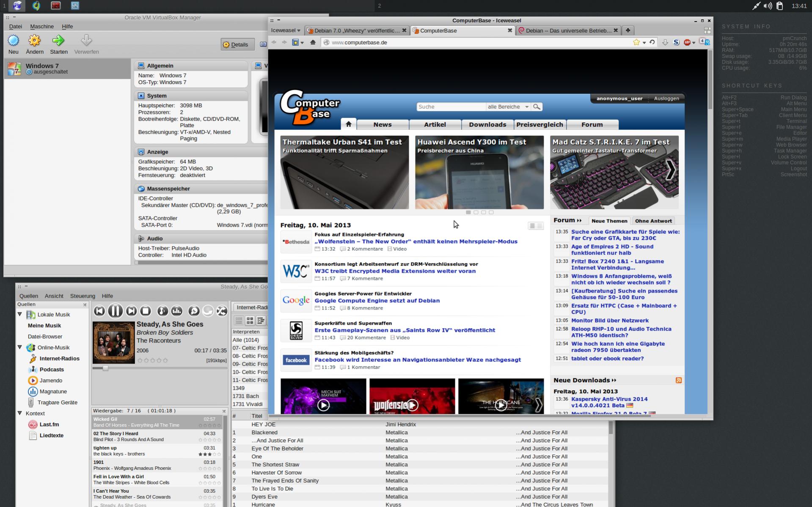This screenshot has width=812, height=507.
Task: Collapse the Lokale Musik tree section
Action: click(x=20, y=314)
